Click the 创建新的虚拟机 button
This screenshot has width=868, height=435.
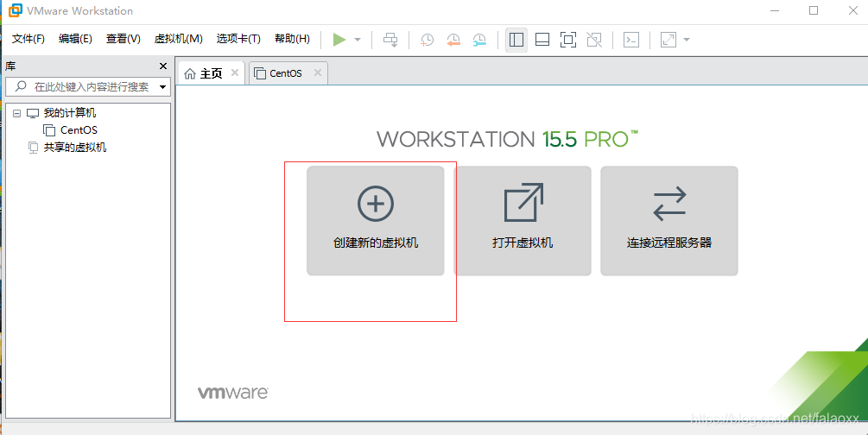point(376,220)
